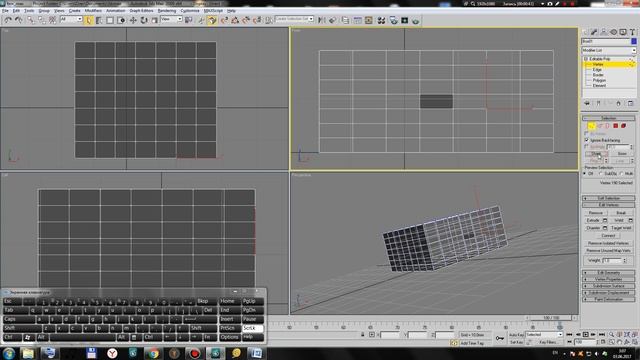Toggle the Ignore Backfacing checkbox
This screenshot has width=640, height=360.
[x=587, y=140]
